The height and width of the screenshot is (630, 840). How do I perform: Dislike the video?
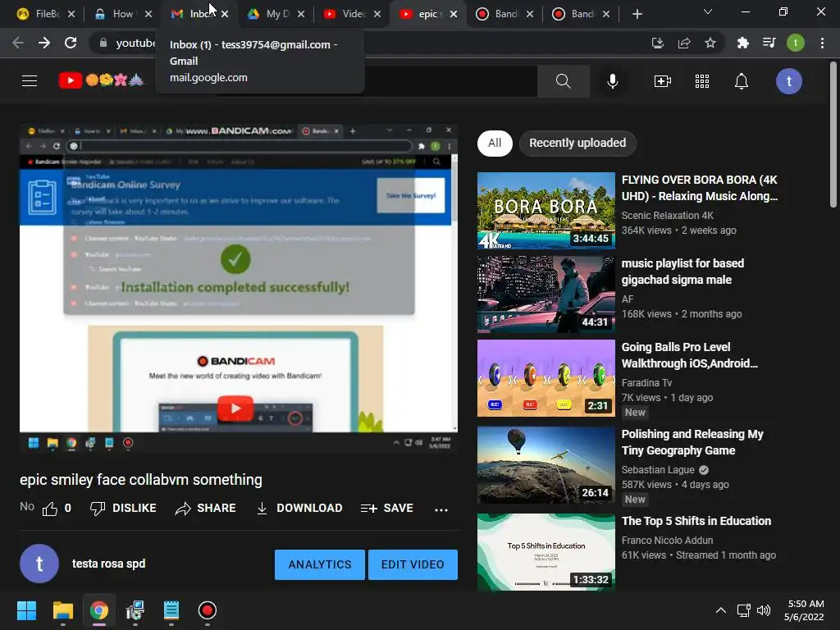click(x=123, y=509)
